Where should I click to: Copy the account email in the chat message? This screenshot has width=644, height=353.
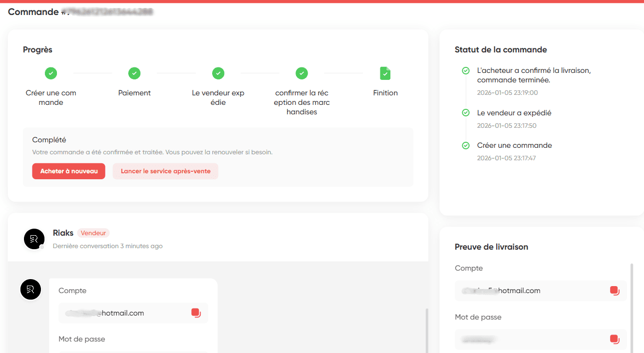click(x=196, y=313)
